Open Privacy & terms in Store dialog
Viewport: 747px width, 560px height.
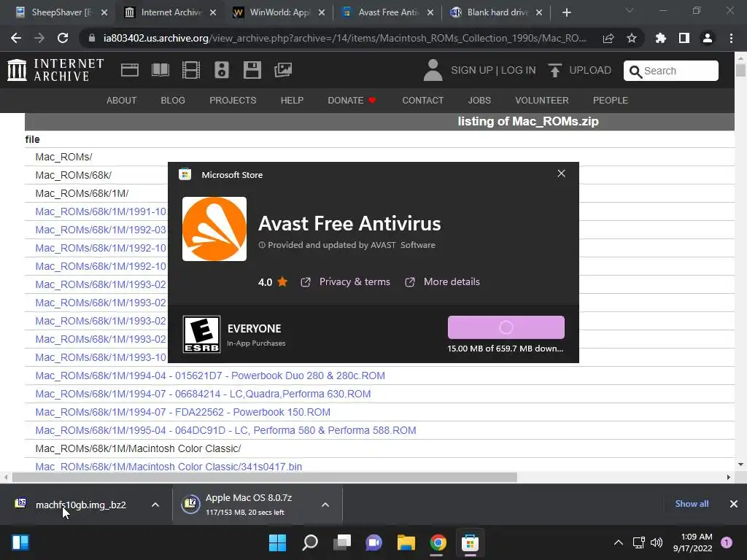355,282
